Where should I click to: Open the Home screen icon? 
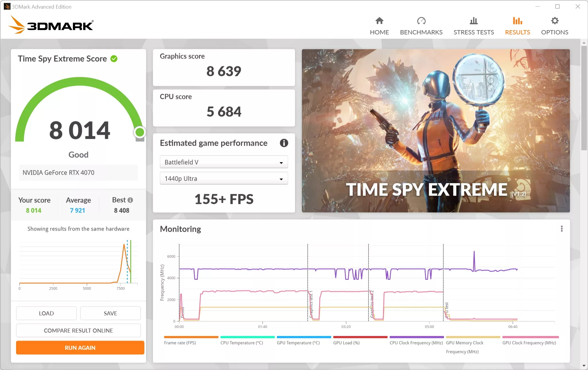pos(379,21)
